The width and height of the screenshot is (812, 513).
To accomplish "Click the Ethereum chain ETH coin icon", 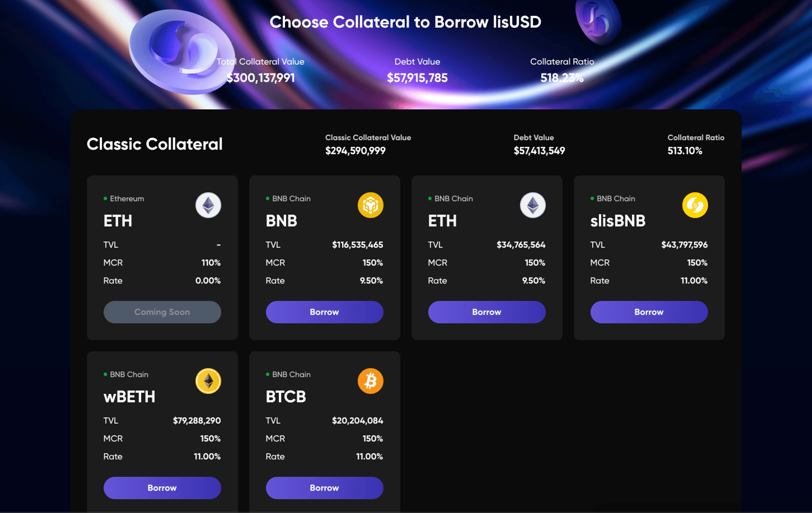I will 208,205.
